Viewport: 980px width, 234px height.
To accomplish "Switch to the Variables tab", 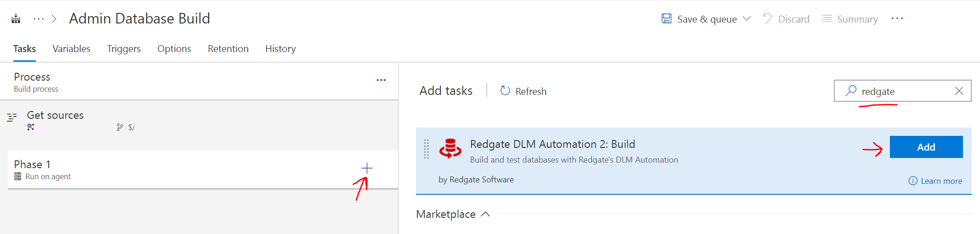I will click(x=71, y=49).
